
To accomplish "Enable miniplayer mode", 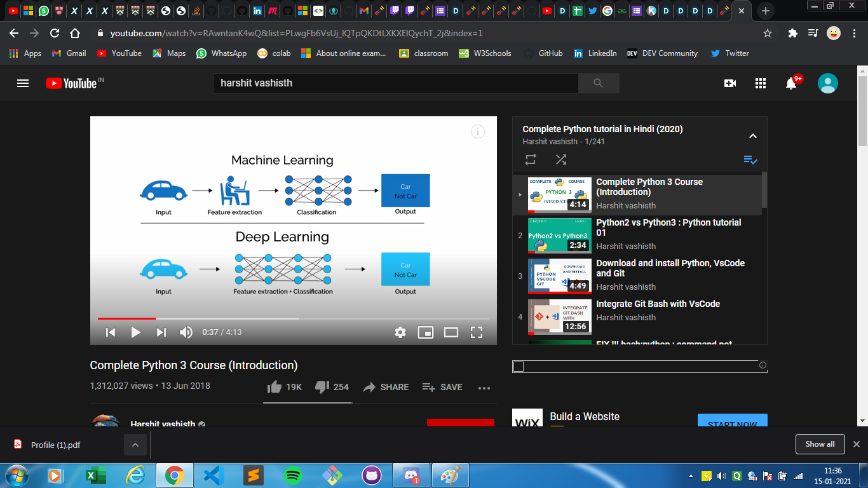I will click(x=425, y=332).
